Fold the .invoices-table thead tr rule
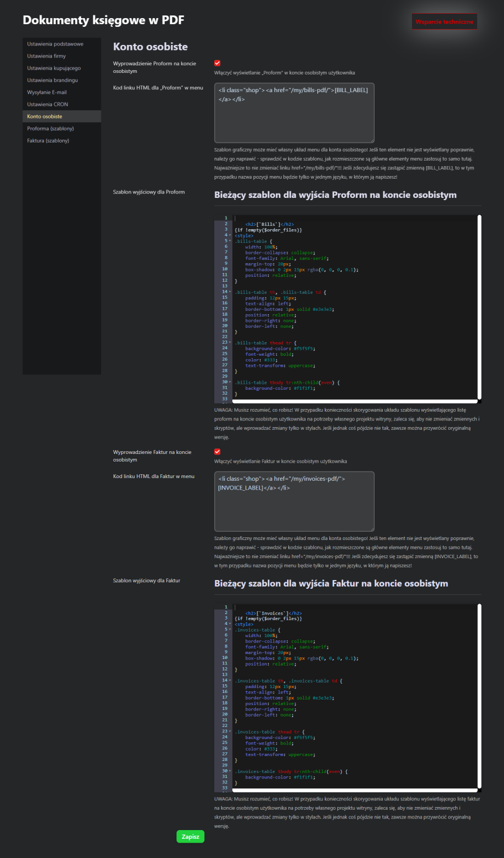The width and height of the screenshot is (504, 858). click(x=230, y=731)
